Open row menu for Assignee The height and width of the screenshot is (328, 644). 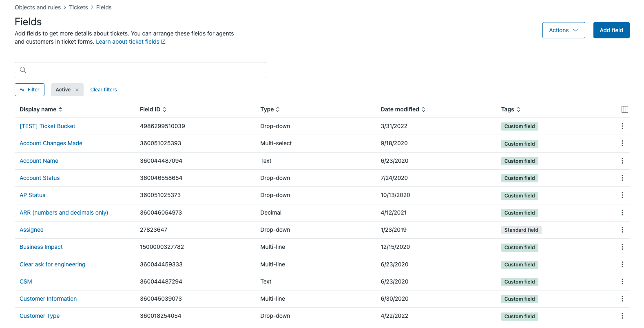(x=622, y=230)
